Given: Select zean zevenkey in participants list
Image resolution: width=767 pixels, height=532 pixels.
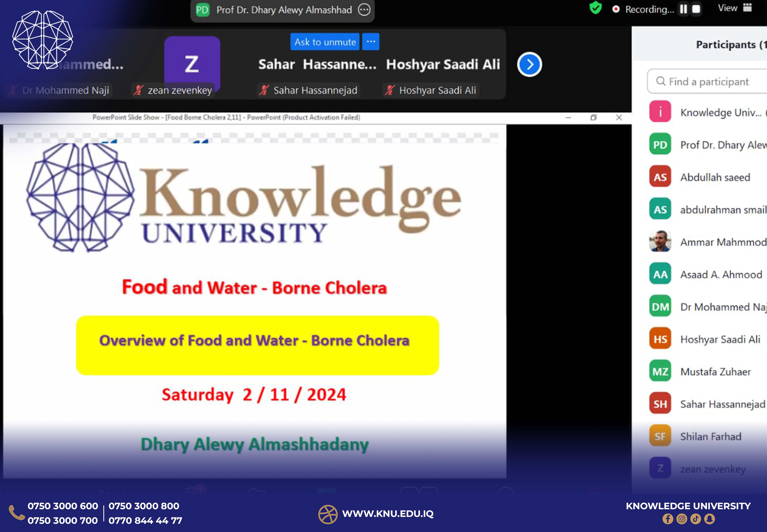Looking at the screenshot, I should [x=708, y=468].
